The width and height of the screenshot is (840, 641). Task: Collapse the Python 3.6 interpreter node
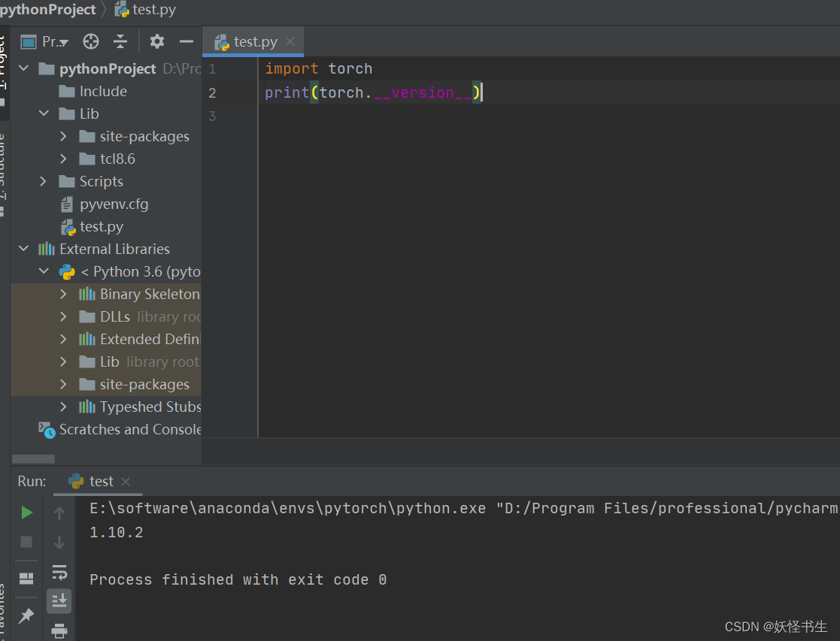(x=44, y=271)
